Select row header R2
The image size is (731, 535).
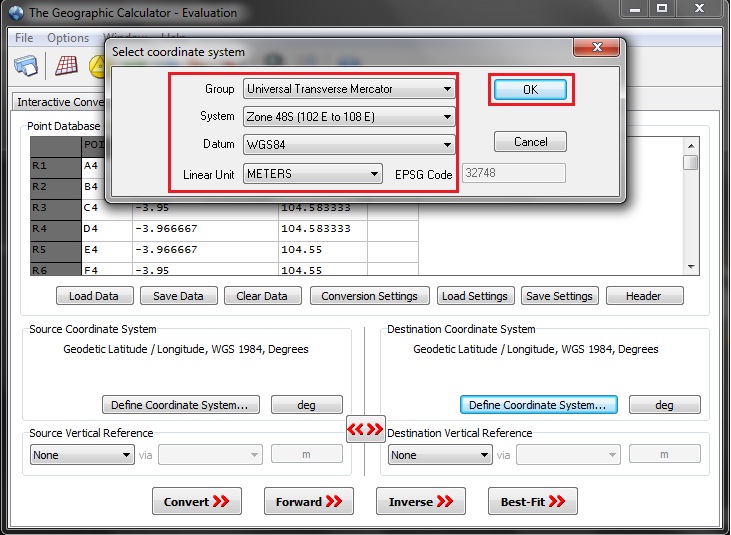point(55,188)
